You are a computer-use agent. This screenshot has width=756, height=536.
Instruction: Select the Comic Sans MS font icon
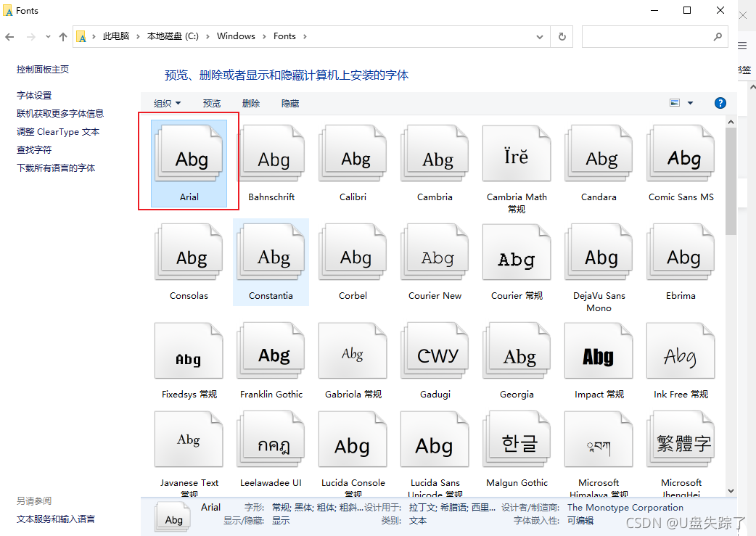tap(681, 153)
